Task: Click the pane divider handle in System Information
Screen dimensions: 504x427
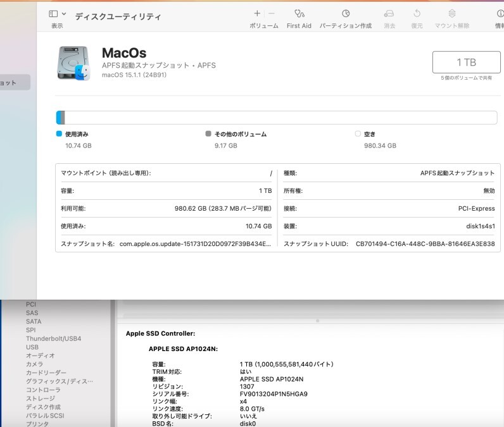Action: pos(318,321)
